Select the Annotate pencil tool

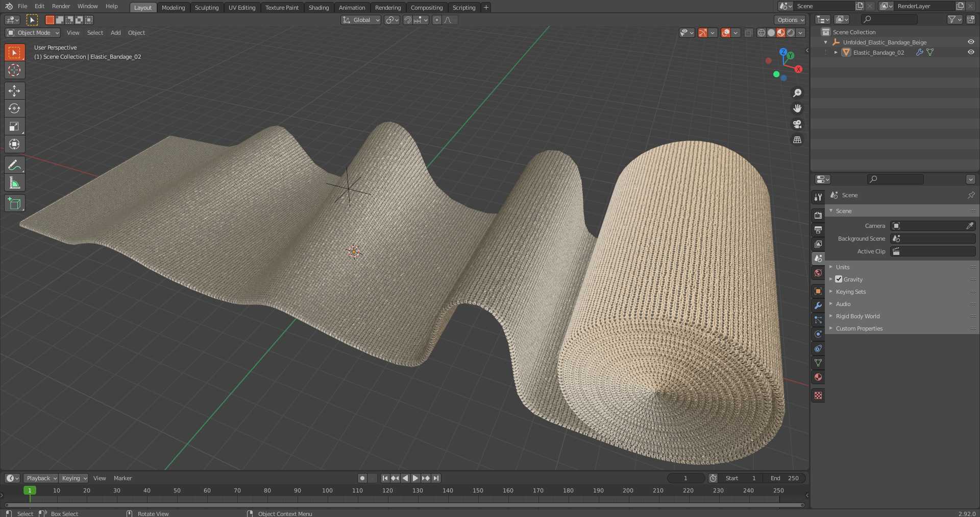14,165
